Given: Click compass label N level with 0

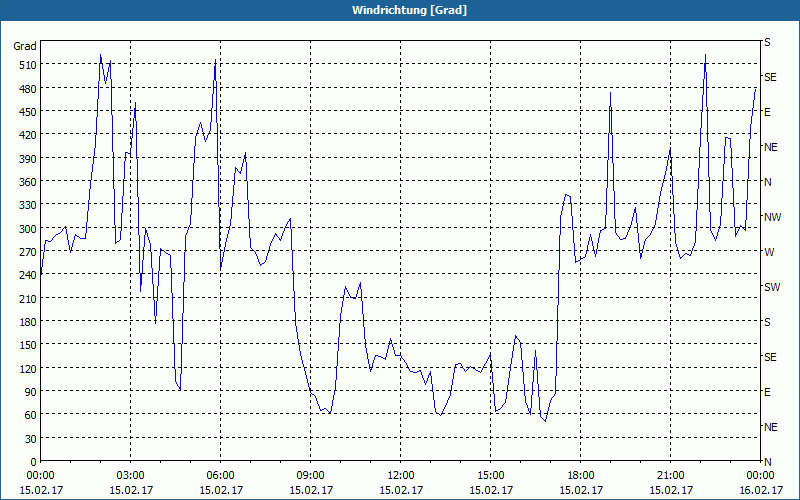Looking at the screenshot, I should tap(767, 462).
